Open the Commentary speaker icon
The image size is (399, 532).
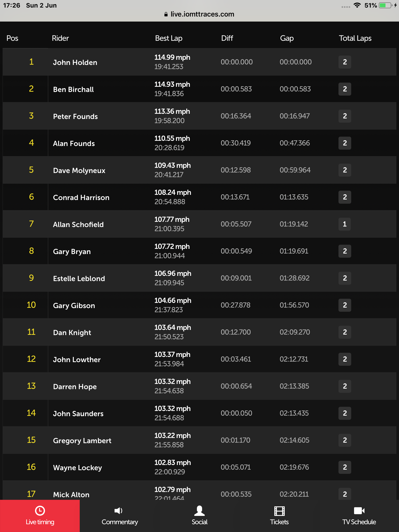118,511
